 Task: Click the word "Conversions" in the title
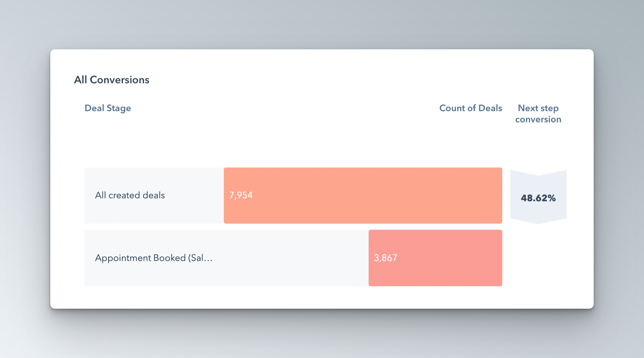point(119,80)
